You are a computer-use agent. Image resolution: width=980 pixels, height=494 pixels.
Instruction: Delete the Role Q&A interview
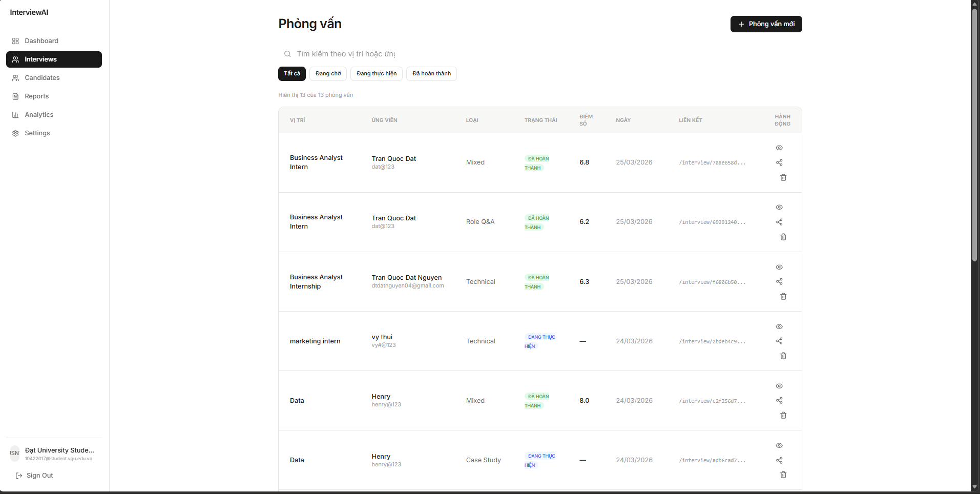(783, 237)
